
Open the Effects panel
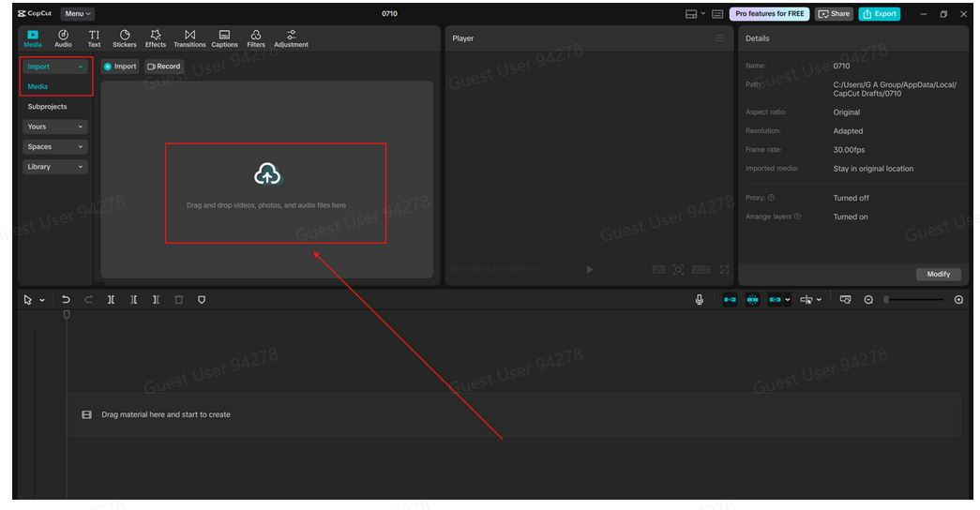pyautogui.click(x=156, y=38)
